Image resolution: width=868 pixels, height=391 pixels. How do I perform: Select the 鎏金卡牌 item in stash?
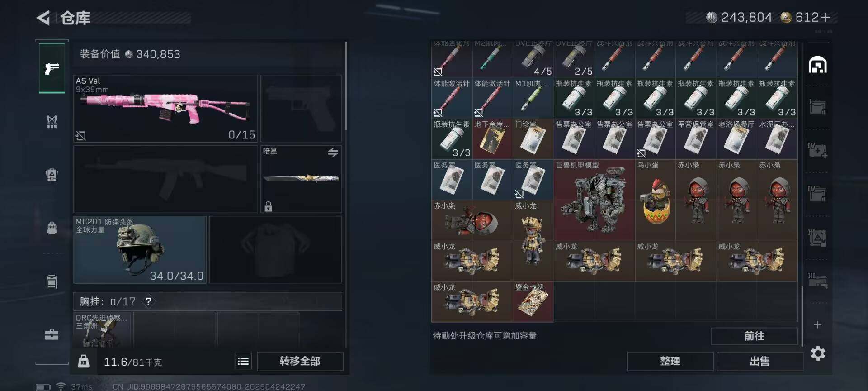(x=533, y=302)
